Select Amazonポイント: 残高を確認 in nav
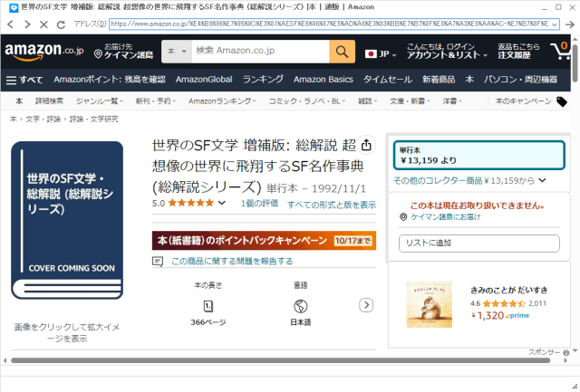 click(110, 80)
